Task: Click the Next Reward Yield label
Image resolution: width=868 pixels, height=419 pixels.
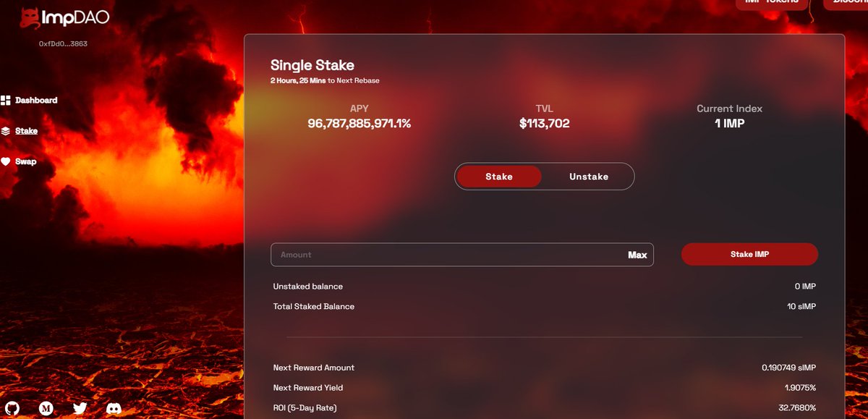Action: pos(307,388)
